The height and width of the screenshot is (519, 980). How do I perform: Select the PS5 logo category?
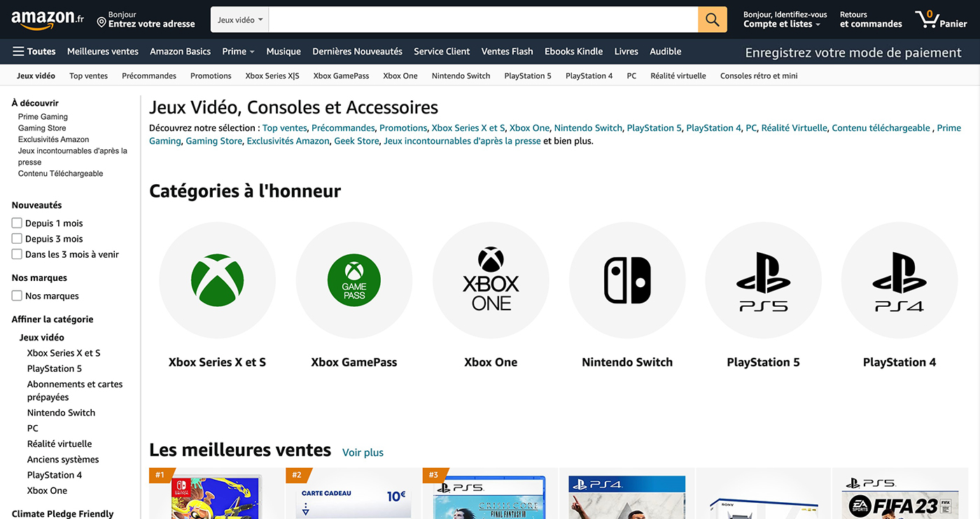(x=763, y=280)
